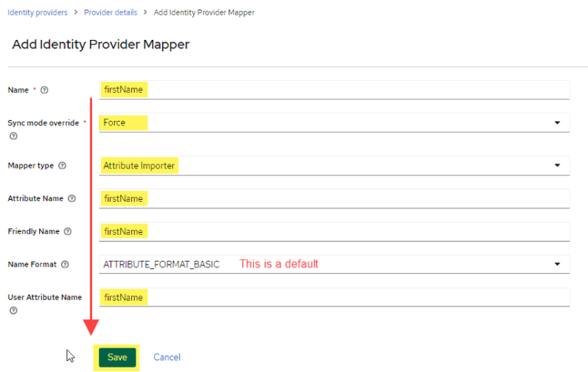This screenshot has height=372, width=588.
Task: Click help icon beside Attribute Name
Action: (72, 198)
